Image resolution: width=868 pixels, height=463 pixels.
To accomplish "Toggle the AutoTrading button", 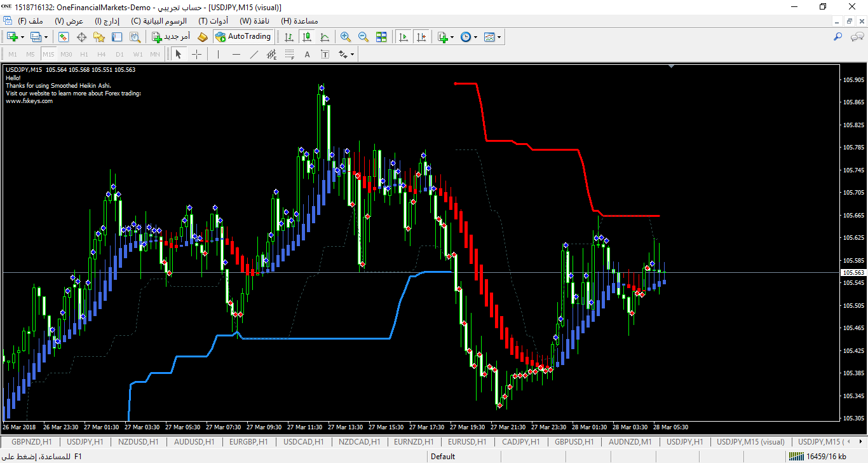I will click(x=243, y=37).
